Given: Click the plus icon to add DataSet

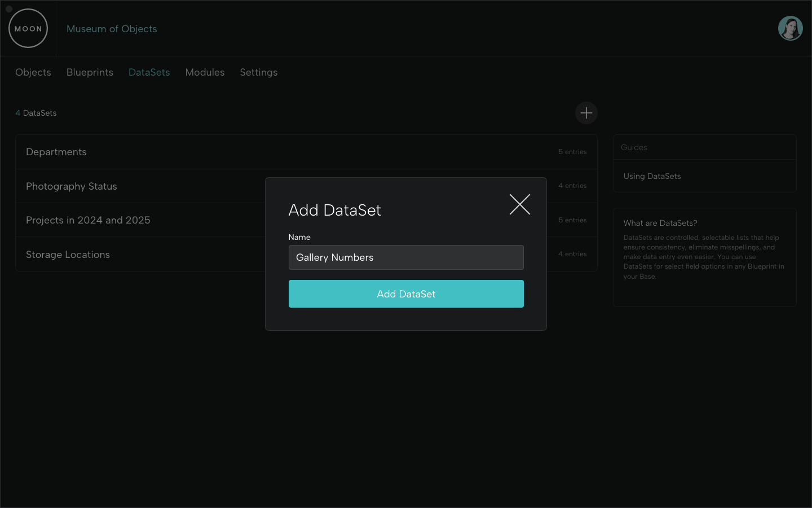Looking at the screenshot, I should [586, 113].
